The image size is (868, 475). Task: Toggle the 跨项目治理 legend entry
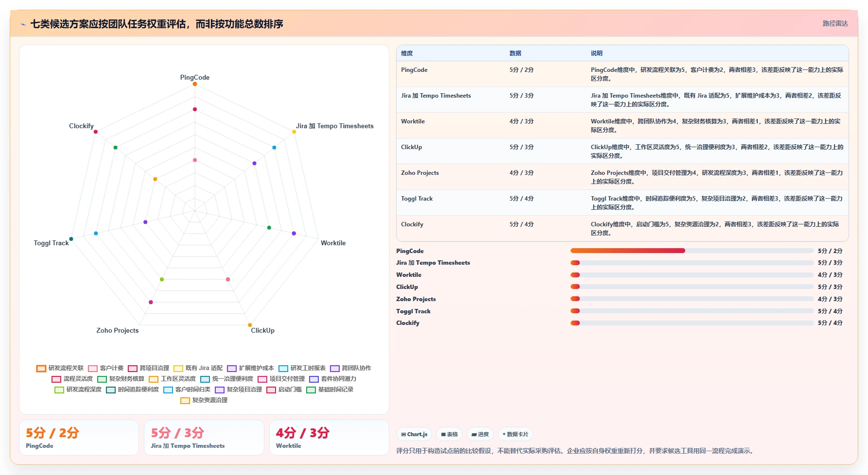(x=149, y=368)
